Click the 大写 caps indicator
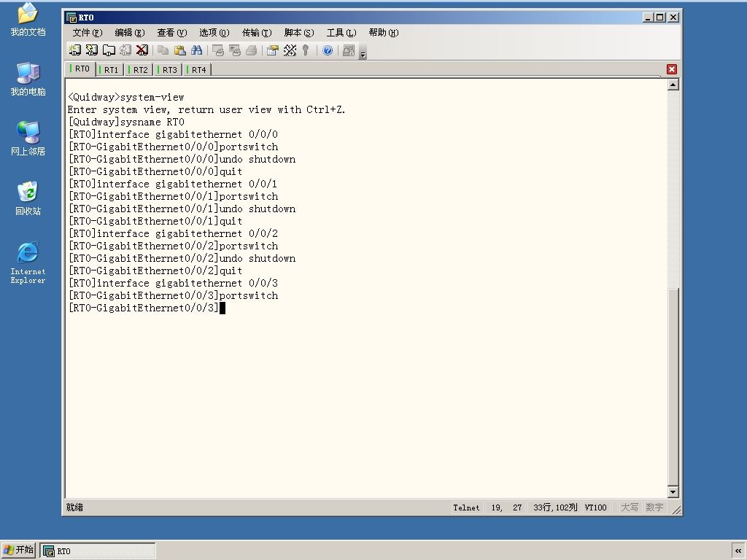The image size is (747, 560). (x=630, y=507)
